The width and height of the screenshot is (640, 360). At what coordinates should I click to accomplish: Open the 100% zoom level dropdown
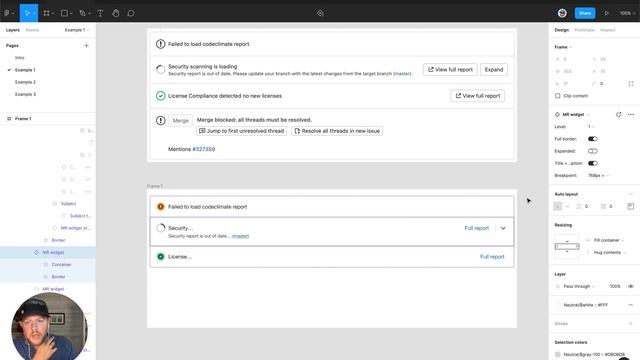[x=627, y=13]
